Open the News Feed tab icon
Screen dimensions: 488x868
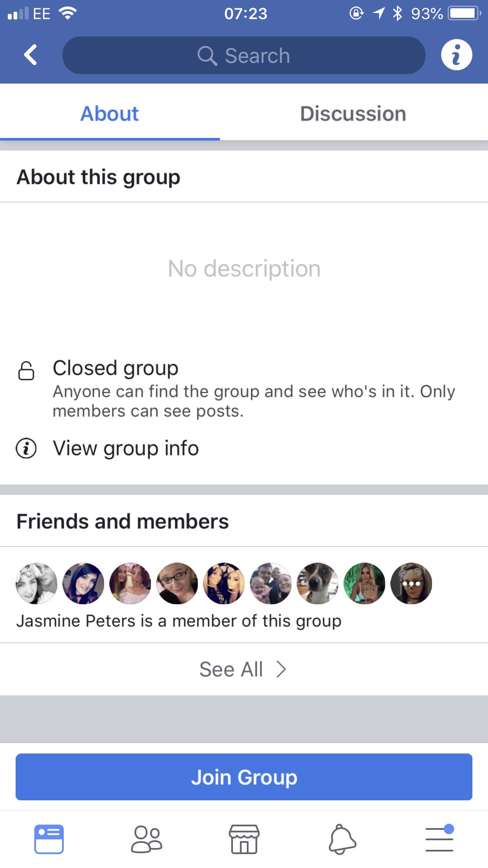point(49,839)
